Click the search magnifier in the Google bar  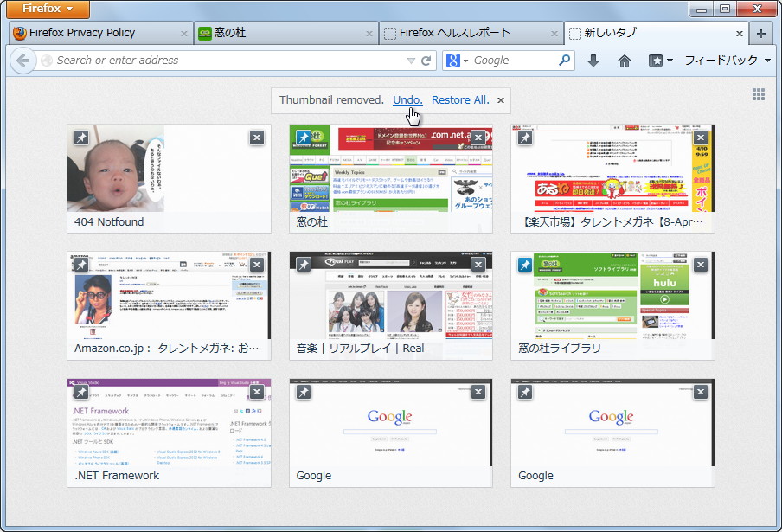[x=564, y=61]
